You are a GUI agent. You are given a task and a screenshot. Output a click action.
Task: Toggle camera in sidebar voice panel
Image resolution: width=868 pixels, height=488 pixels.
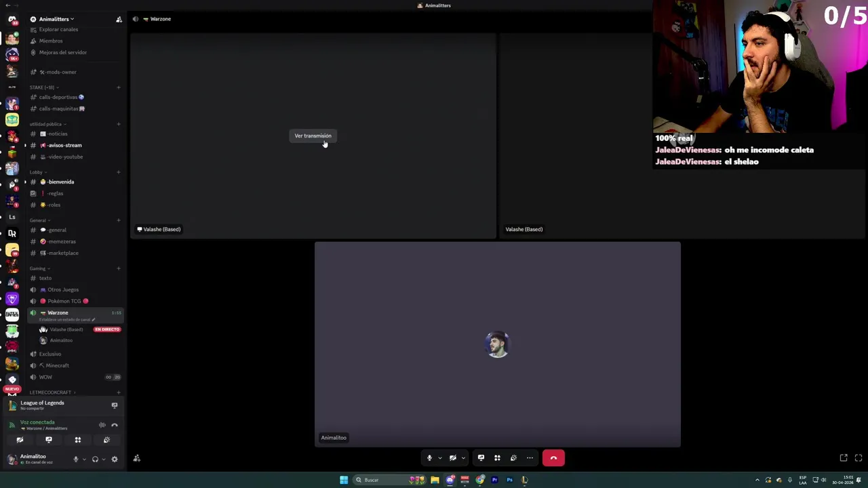pyautogui.click(x=20, y=440)
